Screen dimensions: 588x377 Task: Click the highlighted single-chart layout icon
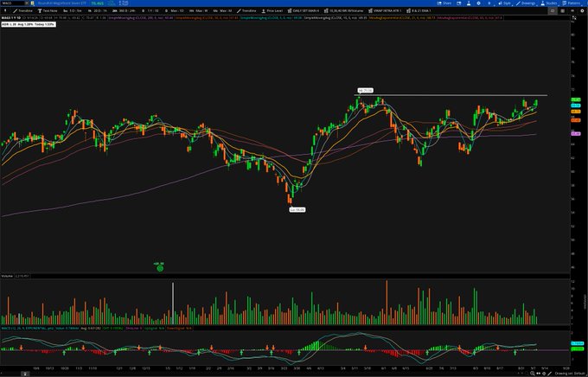click(553, 11)
